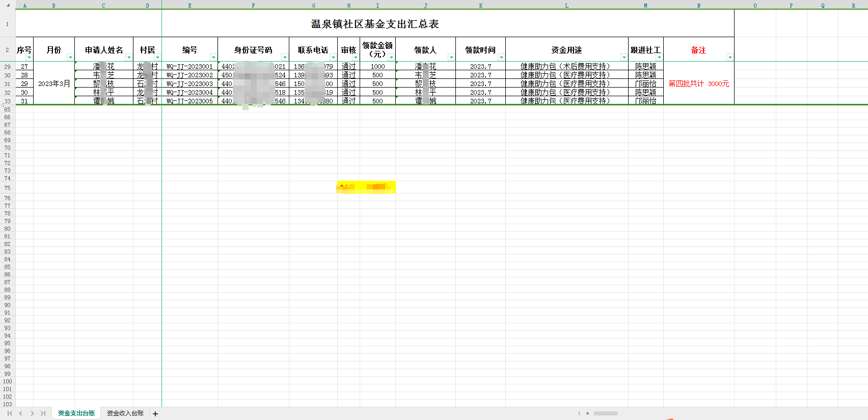This screenshot has height=420, width=868.
Task: Select column R header
Action: tap(853, 6)
